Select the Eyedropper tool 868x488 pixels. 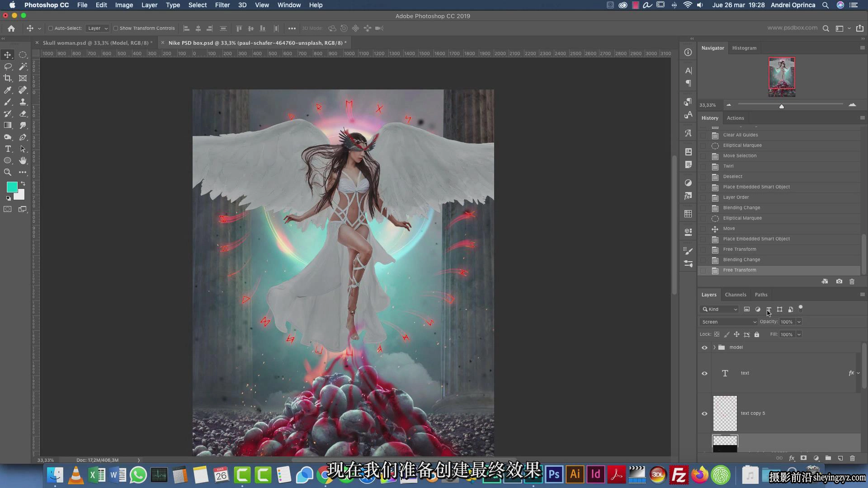[x=8, y=90]
